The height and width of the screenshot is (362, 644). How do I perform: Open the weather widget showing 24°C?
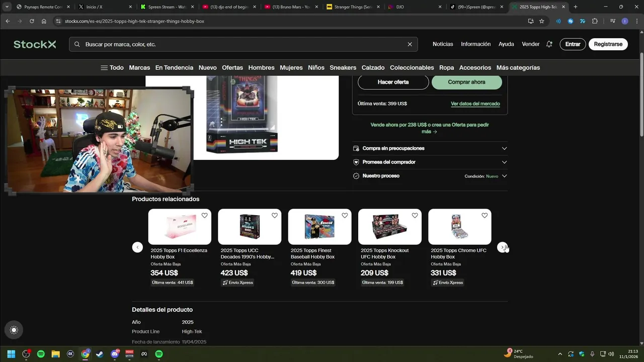(x=518, y=354)
